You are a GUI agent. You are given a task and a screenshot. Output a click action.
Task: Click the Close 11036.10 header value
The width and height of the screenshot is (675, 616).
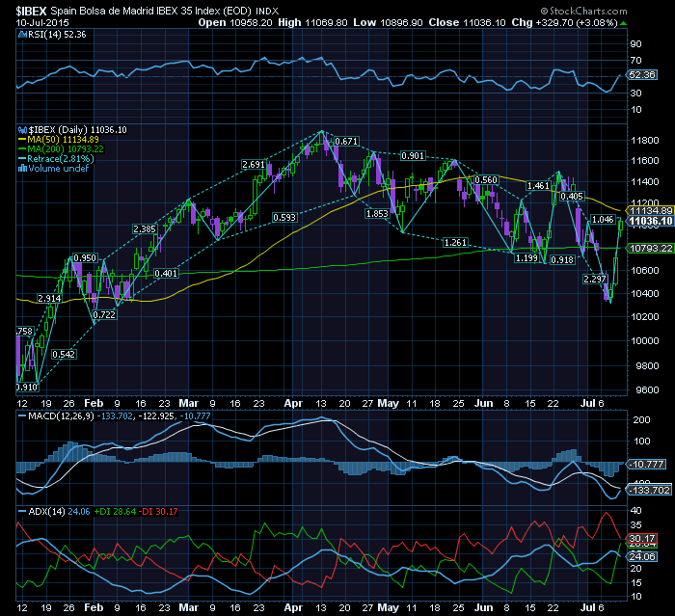coord(467,22)
